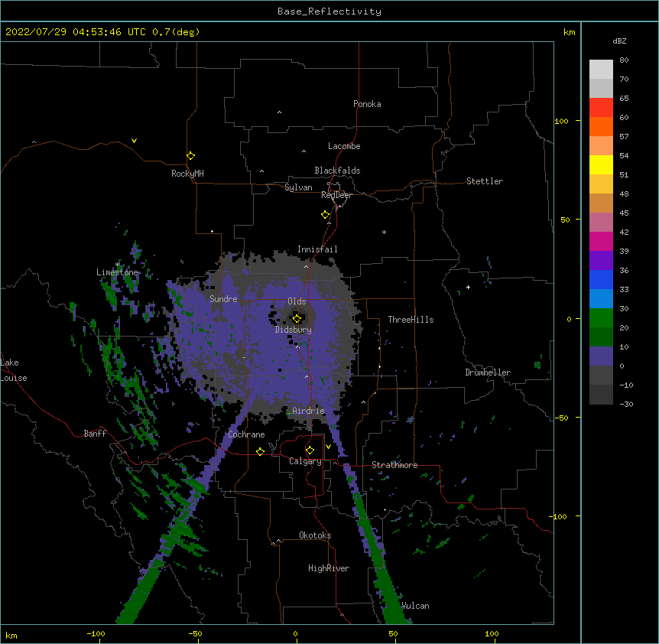Click the yellow station marker near RockyMH
The height and width of the screenshot is (644, 659).
click(x=190, y=155)
